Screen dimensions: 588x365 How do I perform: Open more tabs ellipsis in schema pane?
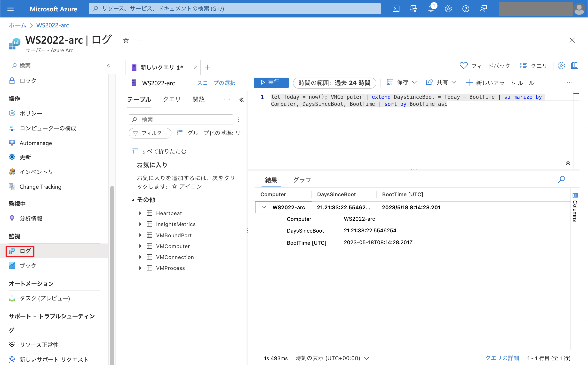pyautogui.click(x=227, y=99)
